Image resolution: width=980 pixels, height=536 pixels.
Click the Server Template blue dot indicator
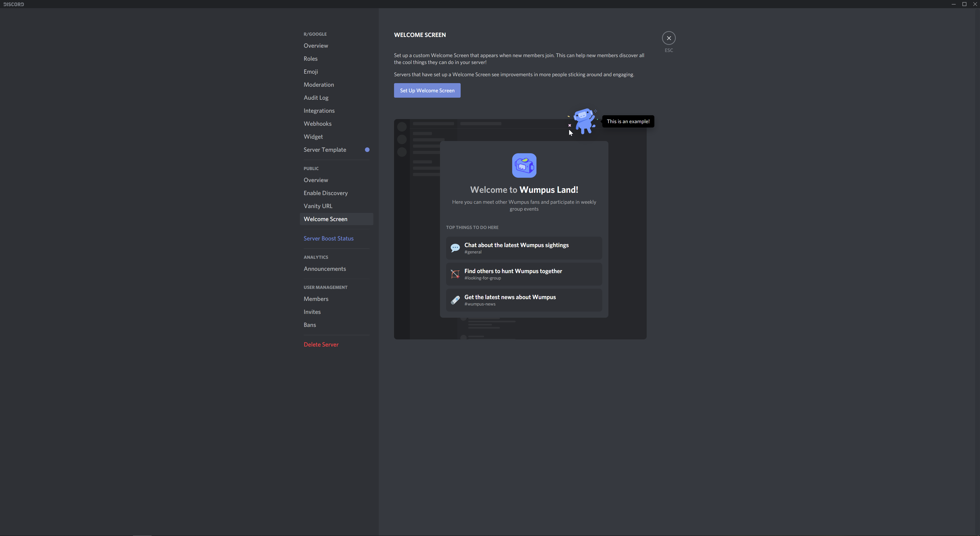tap(367, 150)
